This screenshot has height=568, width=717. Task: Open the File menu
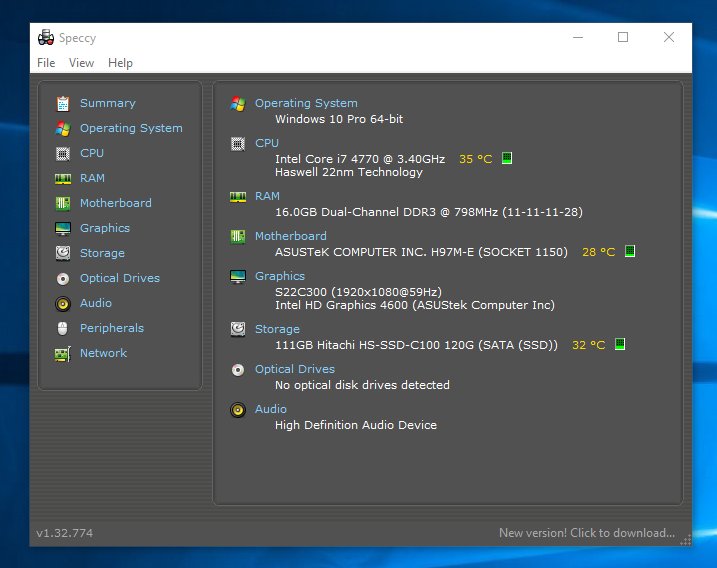click(46, 63)
